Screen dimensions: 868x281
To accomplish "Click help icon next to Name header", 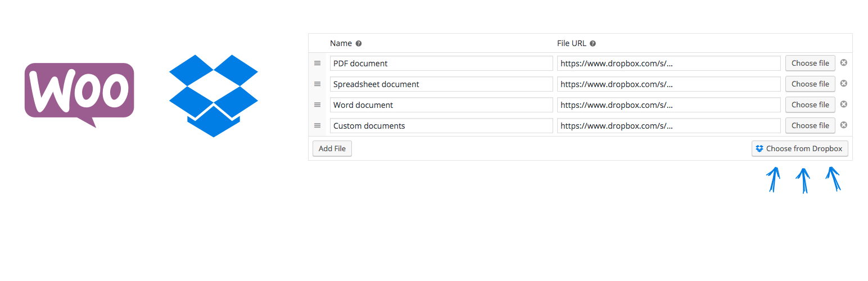I will tap(359, 44).
